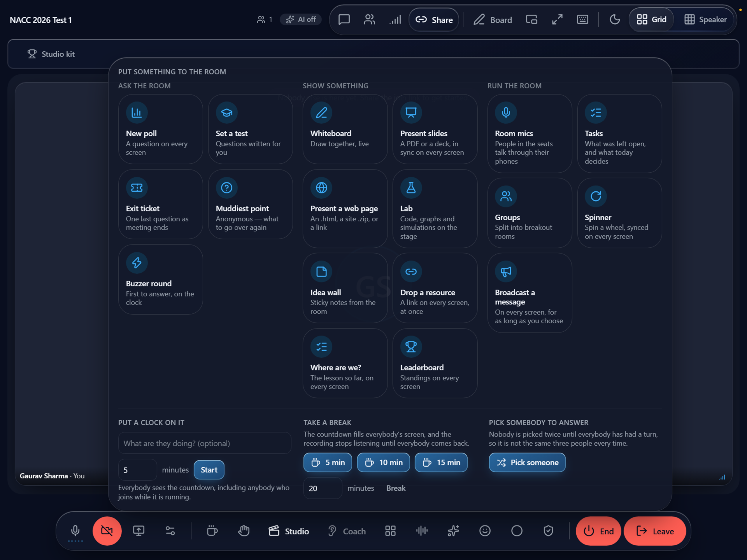Click the emoji reactions smiley icon

485,531
